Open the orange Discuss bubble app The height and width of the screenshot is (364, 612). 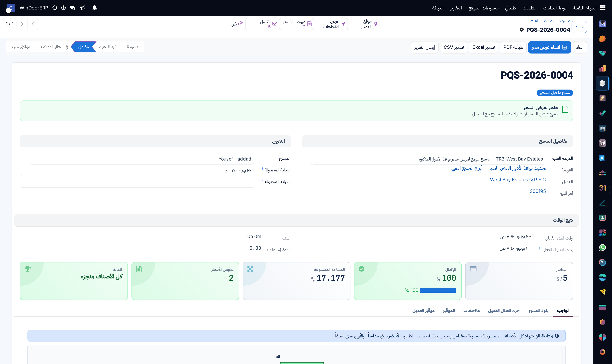(x=602, y=39)
